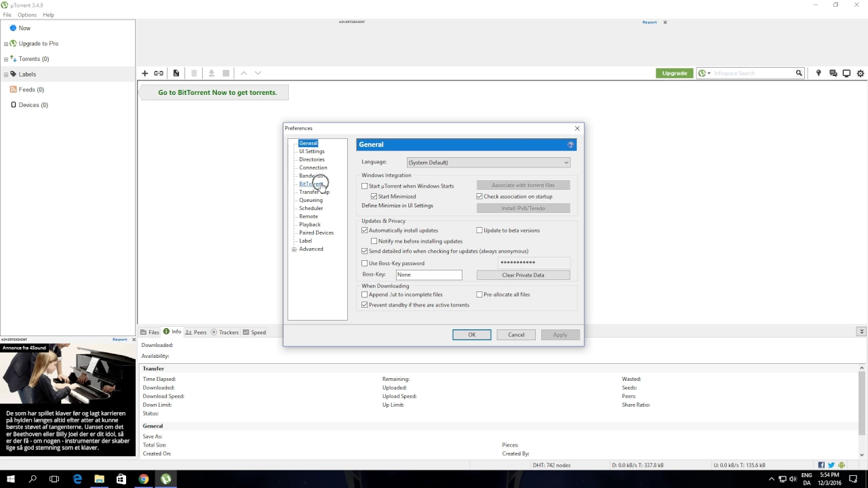Click the Twitter icon in status bar

coord(831,466)
